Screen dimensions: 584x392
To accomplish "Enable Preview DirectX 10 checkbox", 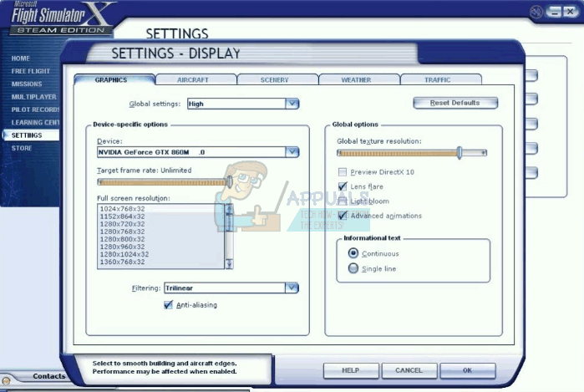I will click(343, 172).
